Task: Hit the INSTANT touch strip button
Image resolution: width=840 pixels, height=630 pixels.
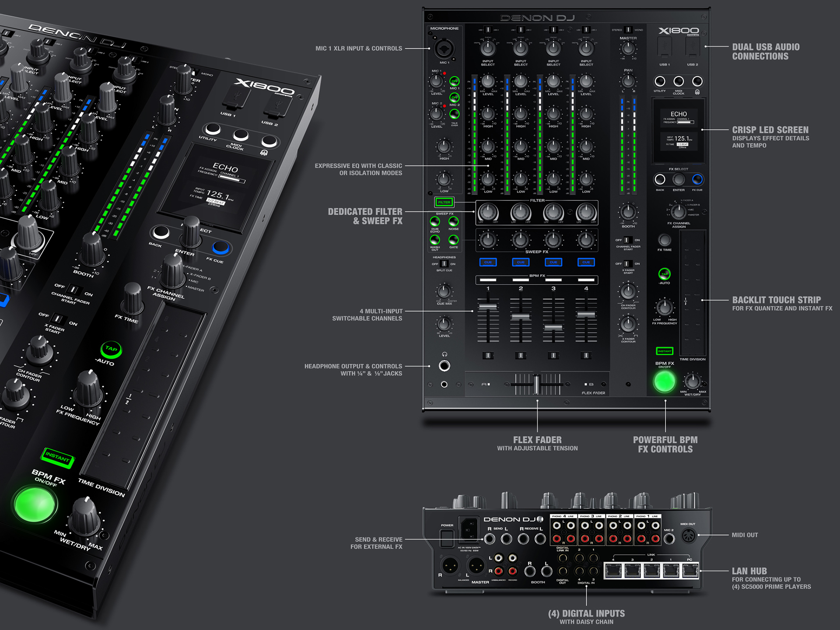Action: point(665,350)
